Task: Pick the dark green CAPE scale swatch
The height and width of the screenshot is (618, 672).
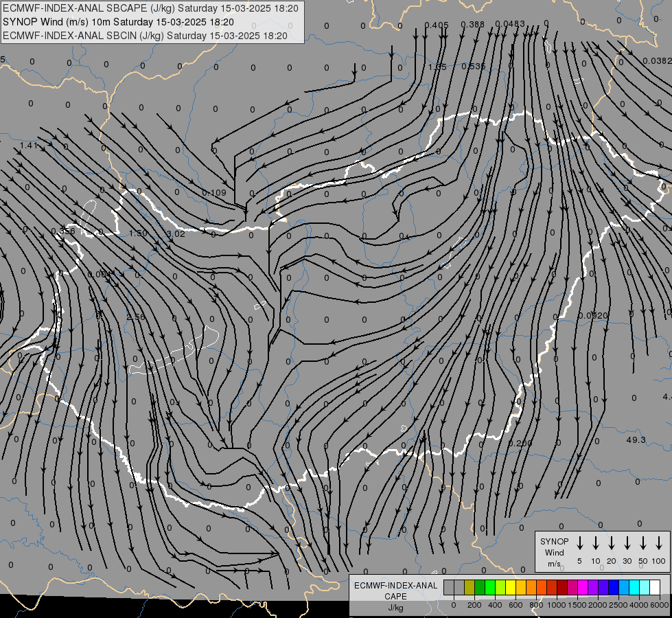Action: tap(480, 587)
